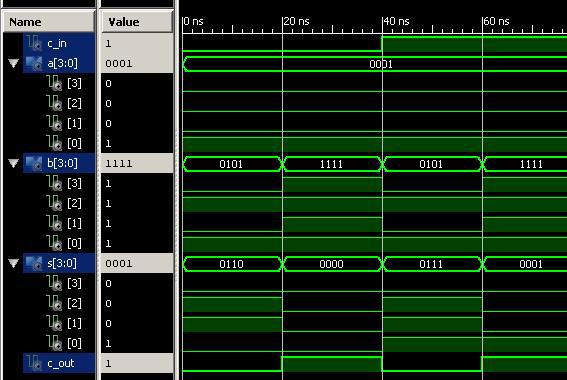The height and width of the screenshot is (380, 567).
Task: Click the 1111 value of b[3:0]
Action: pos(119,163)
